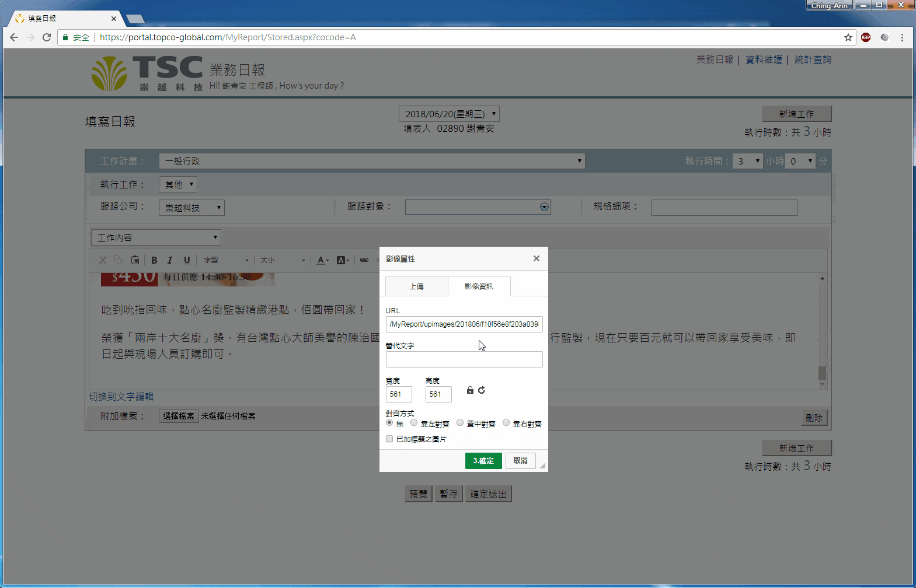This screenshot has height=588, width=916.
Task: Open the 字型 font dropdown
Action: tap(226, 260)
